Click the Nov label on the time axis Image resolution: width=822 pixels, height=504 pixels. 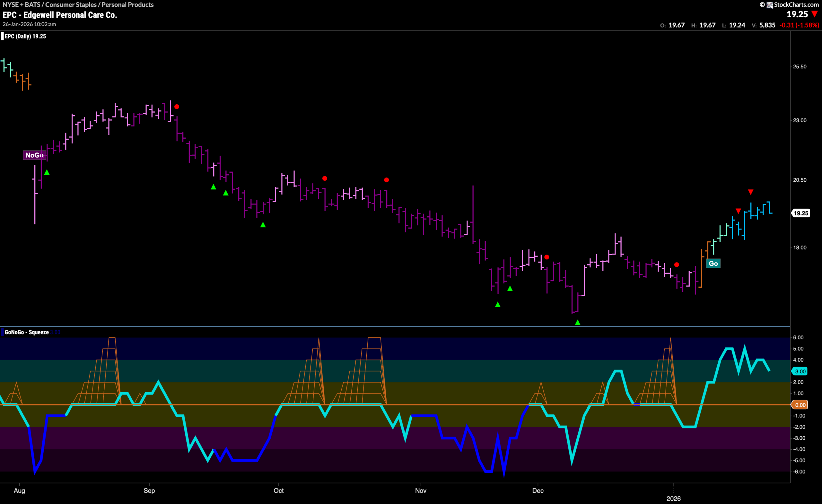[421, 491]
